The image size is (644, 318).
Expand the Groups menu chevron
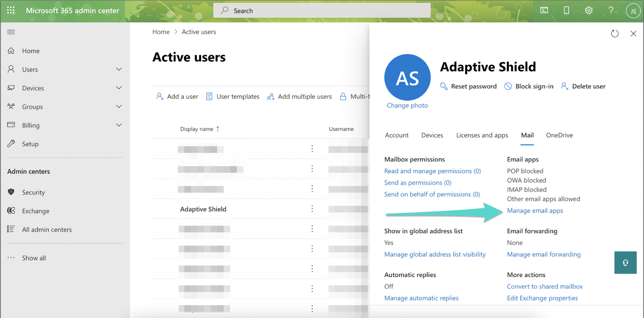[x=119, y=106]
